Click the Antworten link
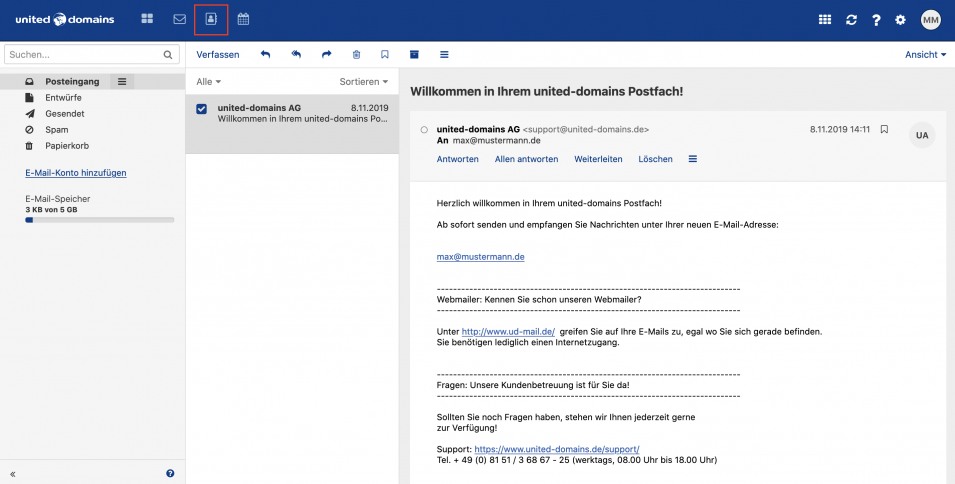The image size is (955, 484). pyautogui.click(x=457, y=159)
